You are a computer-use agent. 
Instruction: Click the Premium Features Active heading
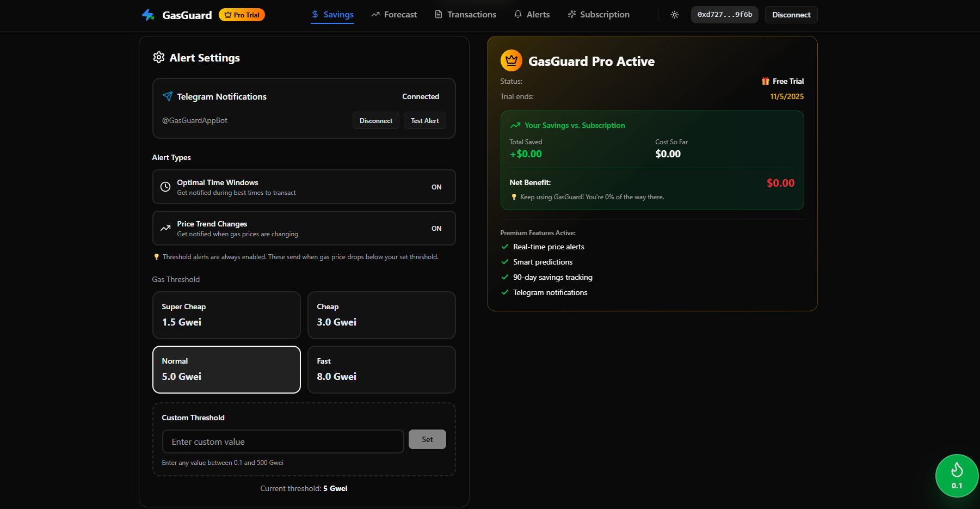(x=538, y=233)
